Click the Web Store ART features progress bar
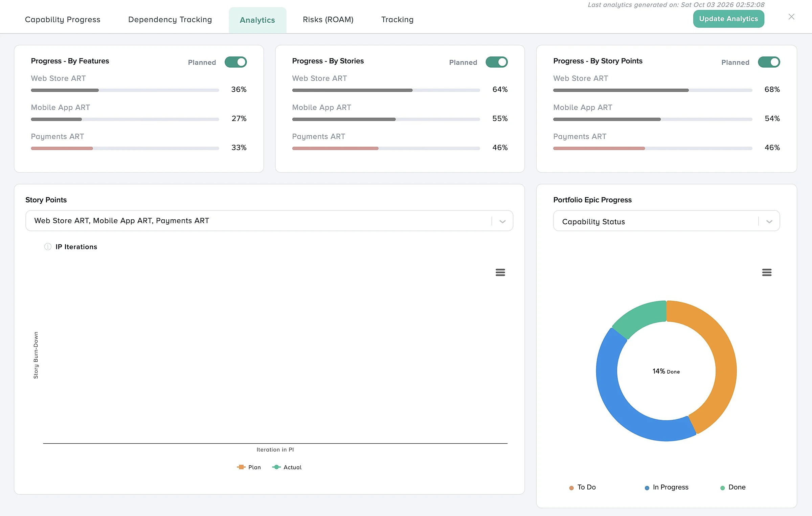812x516 pixels. [x=125, y=90]
